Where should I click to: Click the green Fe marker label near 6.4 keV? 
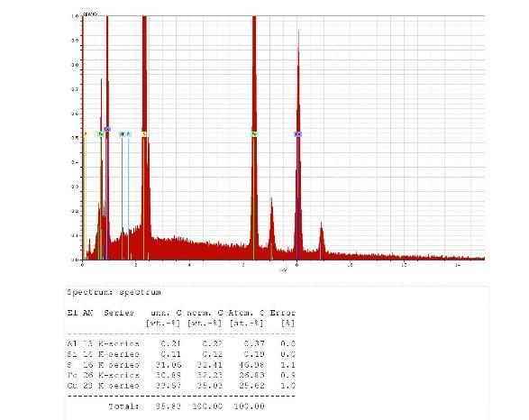click(x=254, y=134)
